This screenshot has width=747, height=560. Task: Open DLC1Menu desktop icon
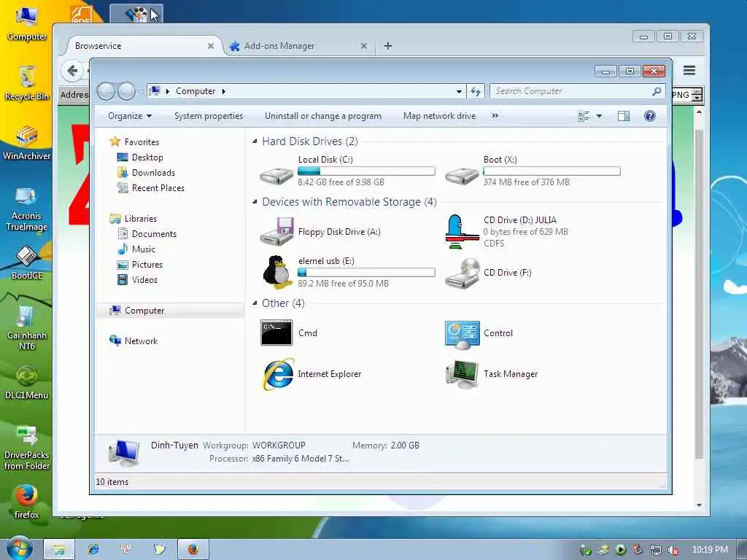27,382
